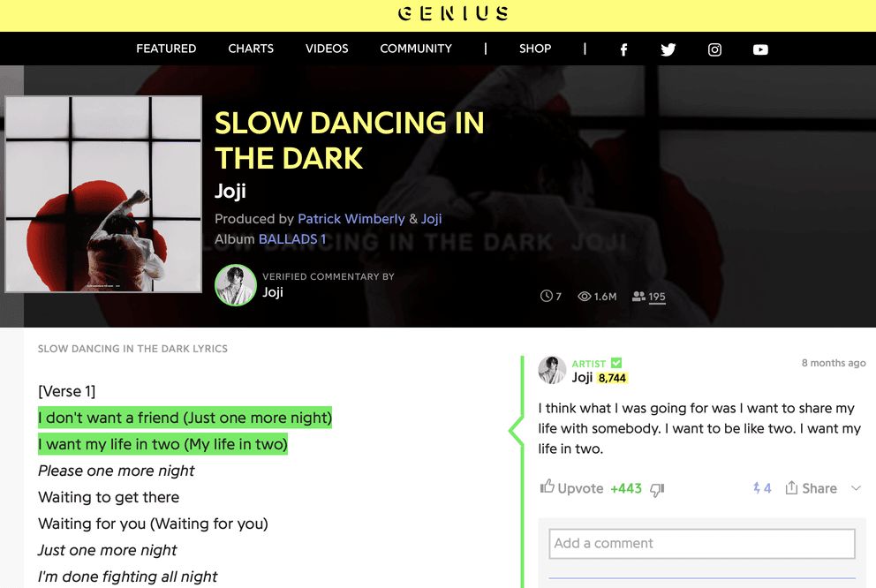Viewport: 876px width, 588px height.
Task: Click Joji's verified commentary avatar
Action: coord(236,285)
